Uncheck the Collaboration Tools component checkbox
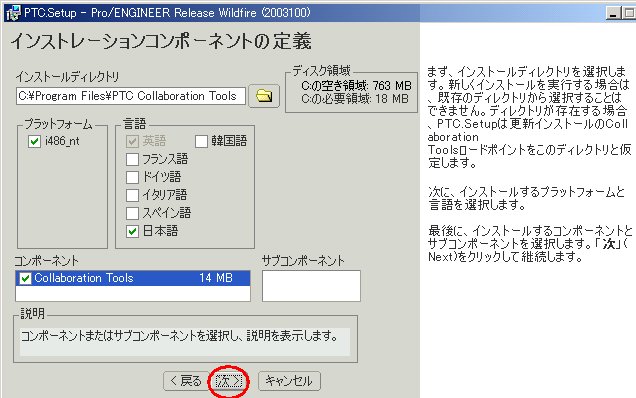Viewport: 636px width, 398px height. (26, 278)
